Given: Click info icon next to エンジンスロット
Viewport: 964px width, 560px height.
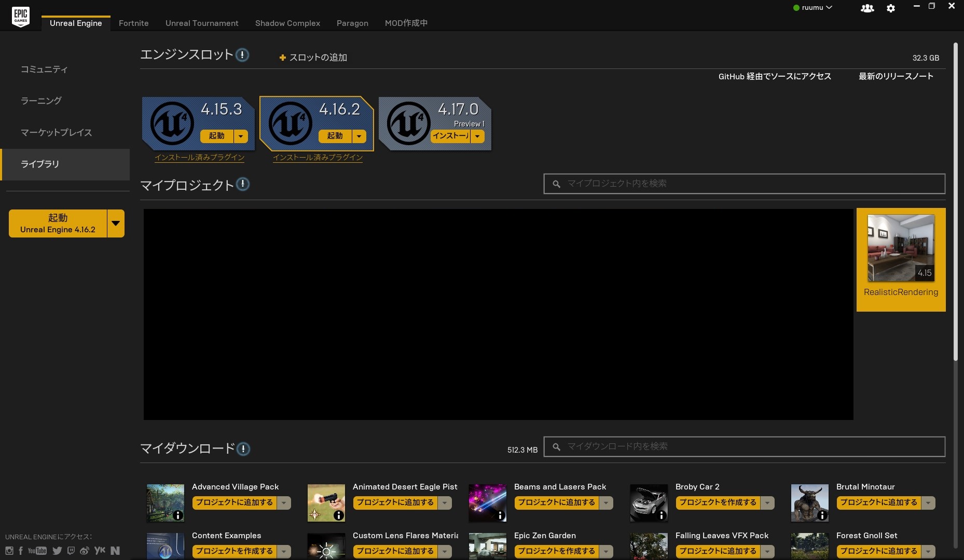Looking at the screenshot, I should click(242, 55).
